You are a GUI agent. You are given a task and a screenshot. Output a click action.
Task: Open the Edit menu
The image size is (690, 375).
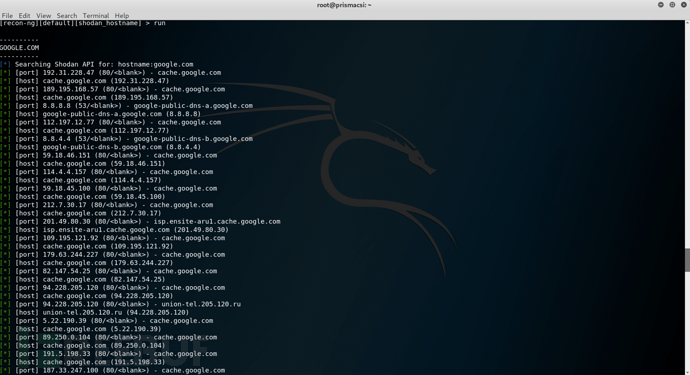(24, 15)
